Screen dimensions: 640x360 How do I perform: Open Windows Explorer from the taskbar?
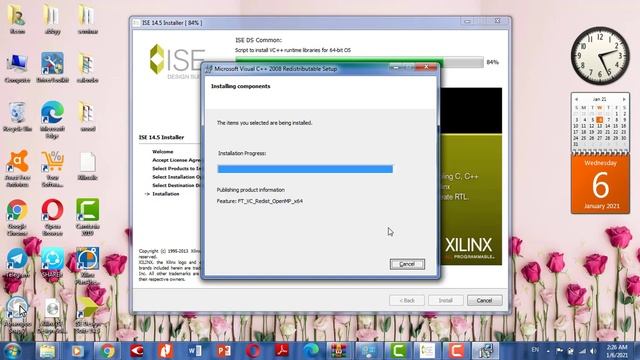click(x=47, y=351)
